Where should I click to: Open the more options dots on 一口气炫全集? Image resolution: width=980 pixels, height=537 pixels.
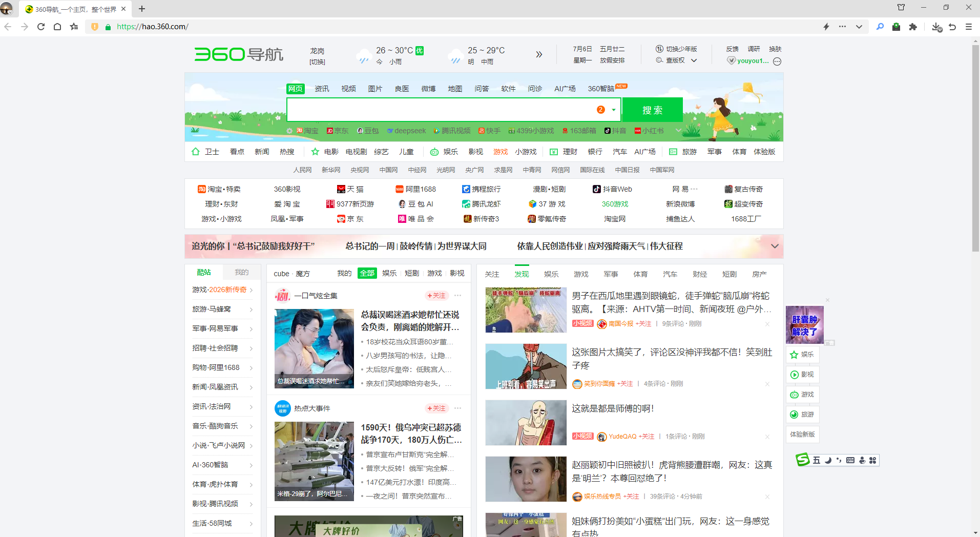pyautogui.click(x=457, y=296)
